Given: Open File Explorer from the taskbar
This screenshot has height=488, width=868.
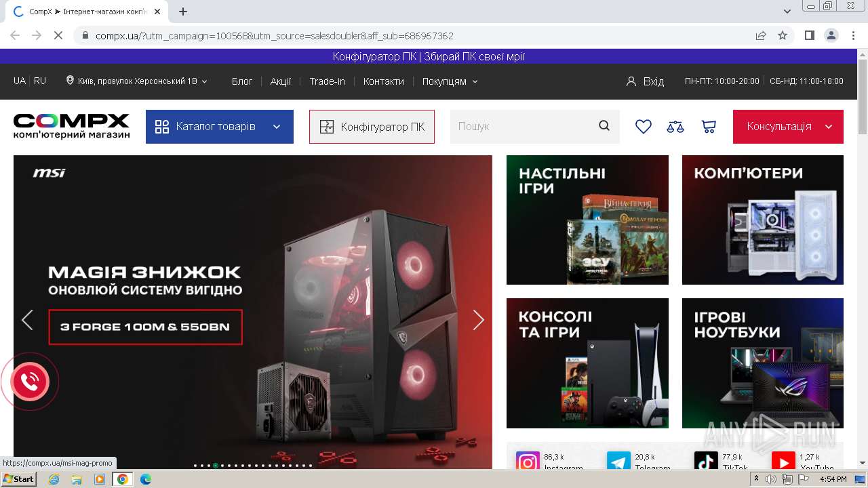Looking at the screenshot, I should click(x=77, y=479).
